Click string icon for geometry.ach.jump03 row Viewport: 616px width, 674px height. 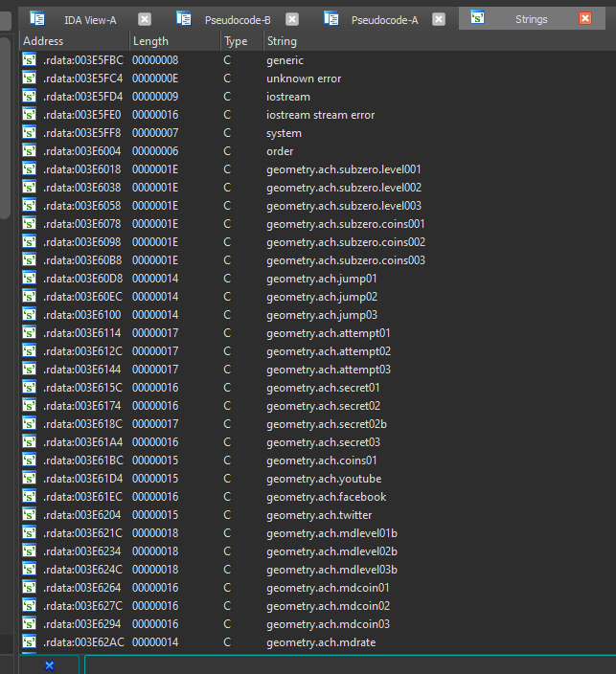pos(30,314)
